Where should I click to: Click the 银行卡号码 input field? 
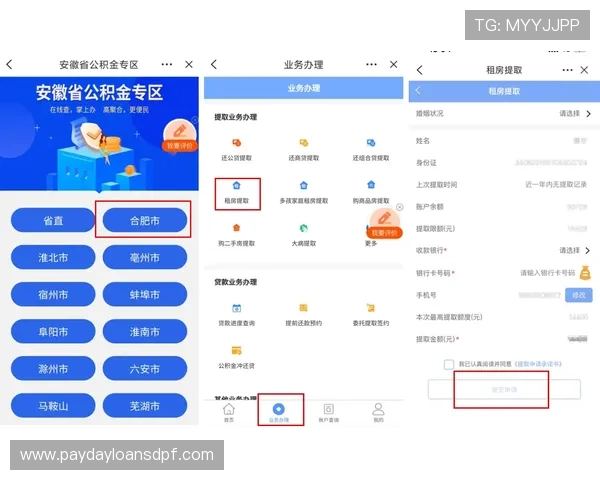[547, 273]
